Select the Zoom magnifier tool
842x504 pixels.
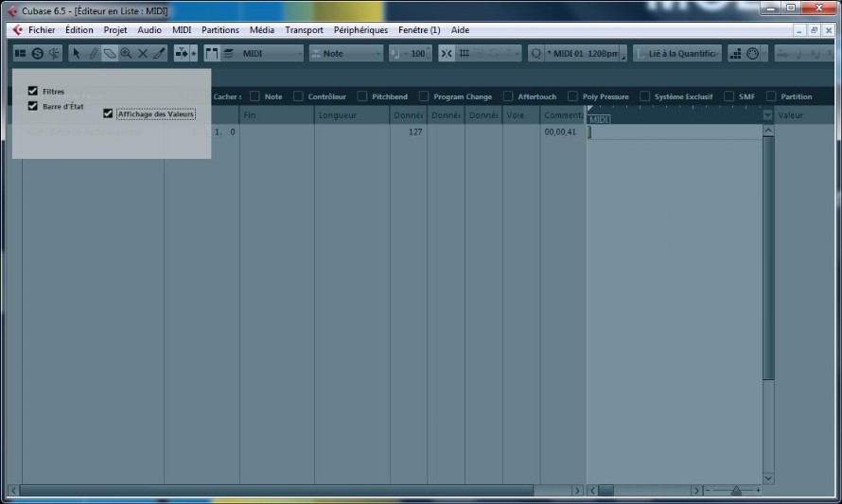click(126, 53)
